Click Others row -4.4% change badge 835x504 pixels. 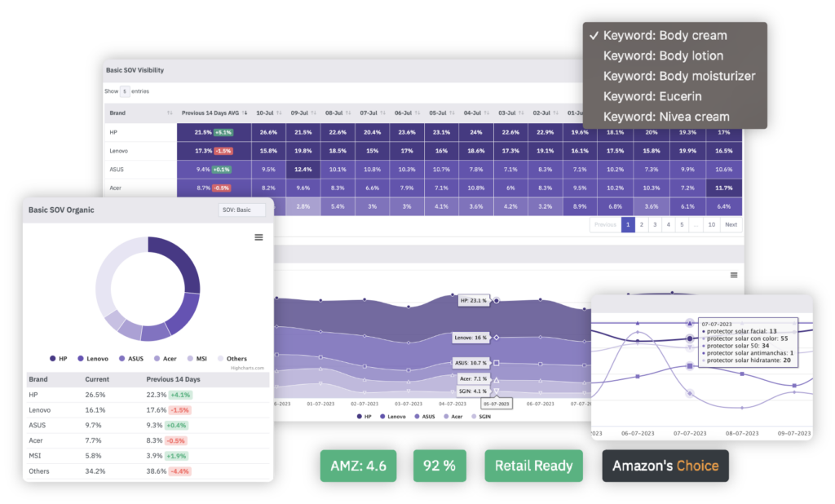(179, 471)
